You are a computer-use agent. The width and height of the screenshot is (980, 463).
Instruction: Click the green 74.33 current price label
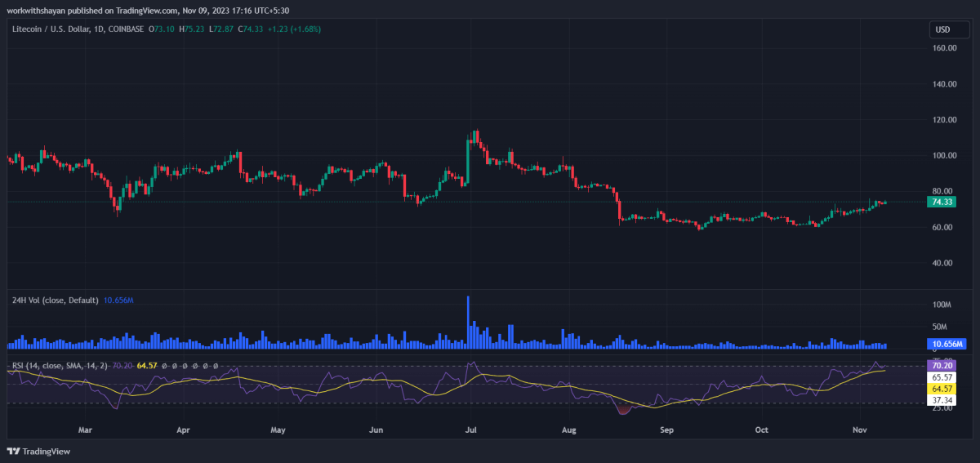(x=942, y=202)
